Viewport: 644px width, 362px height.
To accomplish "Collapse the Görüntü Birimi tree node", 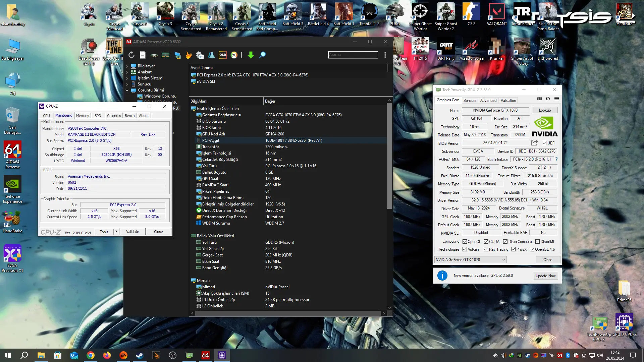I will 127,90.
